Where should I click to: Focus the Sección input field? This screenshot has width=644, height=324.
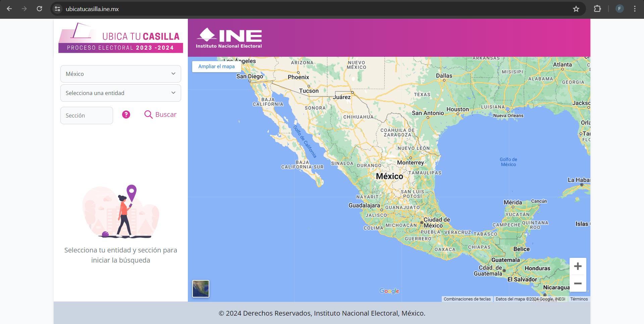87,115
